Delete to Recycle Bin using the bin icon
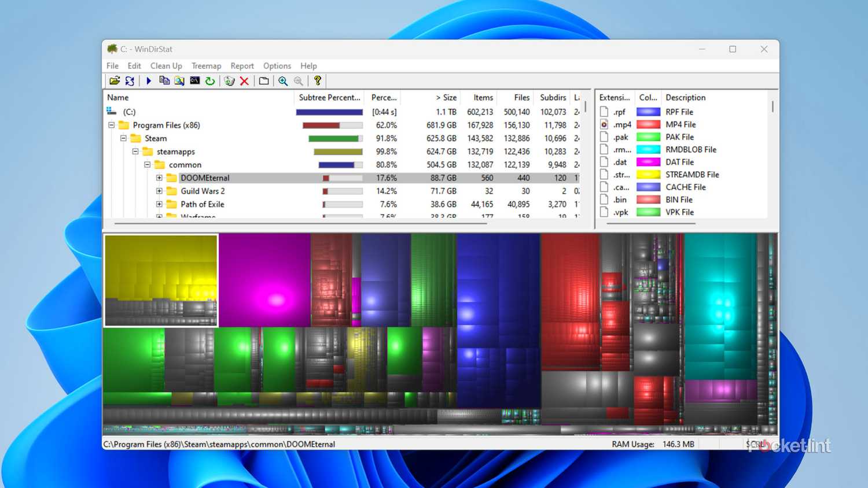Screen dimensions: 868x488 pos(228,81)
